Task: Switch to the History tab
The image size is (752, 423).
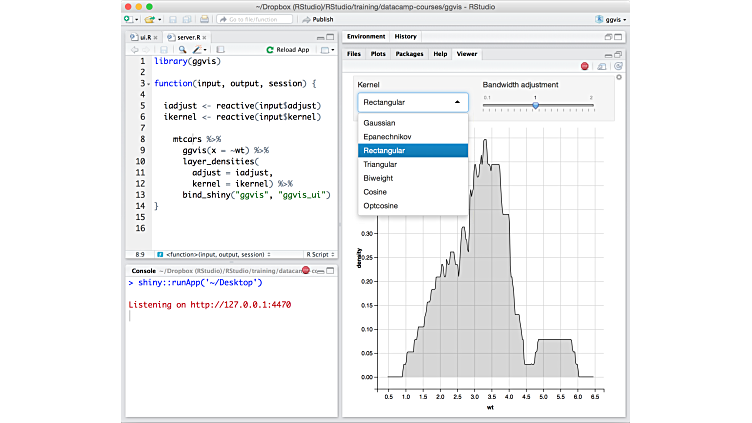Action: [405, 37]
